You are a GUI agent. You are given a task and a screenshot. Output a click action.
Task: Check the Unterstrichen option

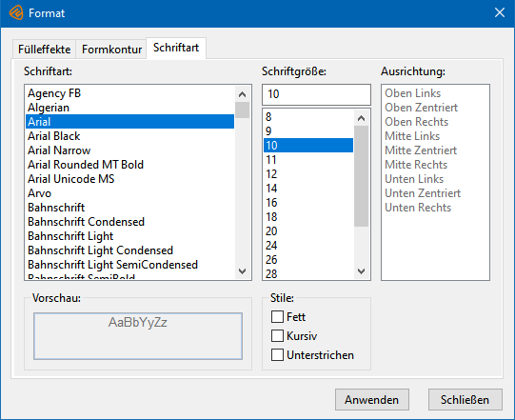click(x=278, y=355)
